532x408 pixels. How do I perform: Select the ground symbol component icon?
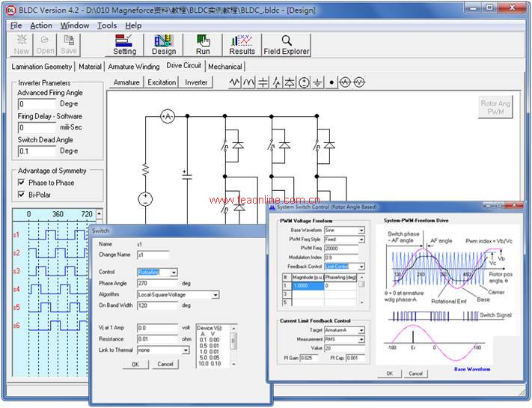click(317, 82)
